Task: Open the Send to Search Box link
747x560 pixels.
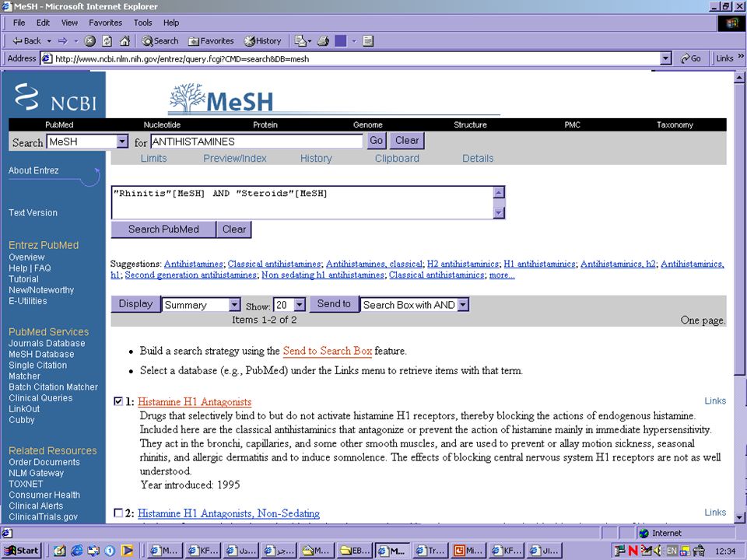Action: (x=328, y=351)
